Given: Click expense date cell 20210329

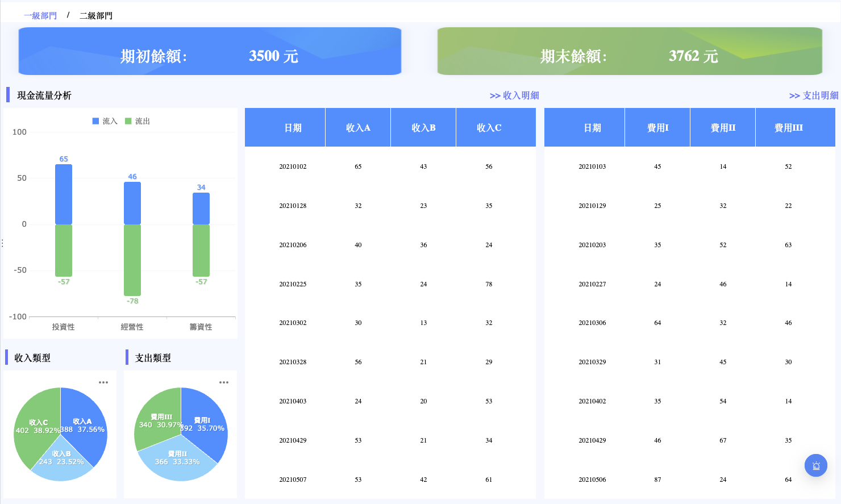Looking at the screenshot, I should 592,362.
